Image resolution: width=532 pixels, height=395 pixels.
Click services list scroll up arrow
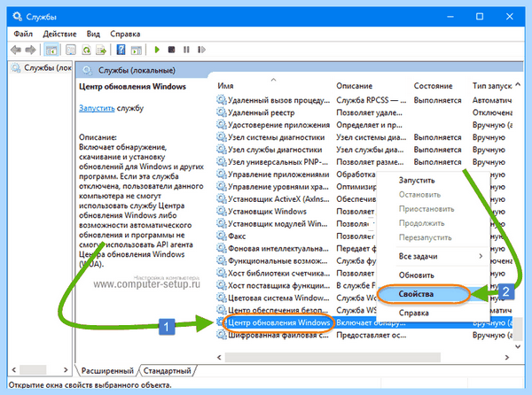(x=518, y=84)
